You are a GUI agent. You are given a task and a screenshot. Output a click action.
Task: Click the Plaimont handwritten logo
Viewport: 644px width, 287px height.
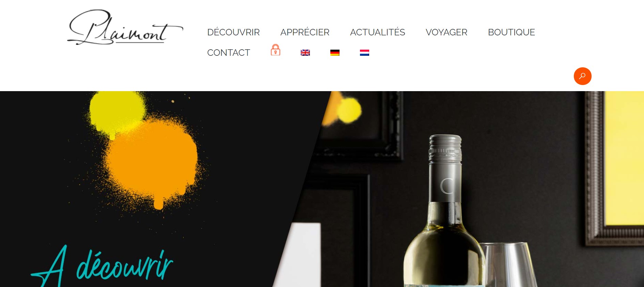click(x=125, y=27)
